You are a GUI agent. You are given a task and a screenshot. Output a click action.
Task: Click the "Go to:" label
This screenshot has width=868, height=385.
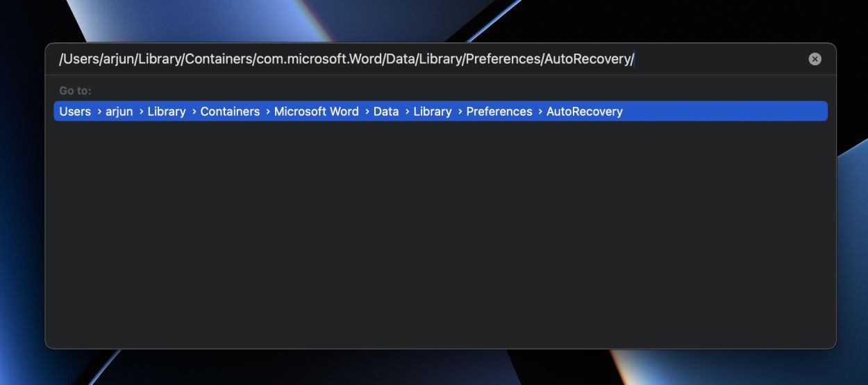click(75, 91)
